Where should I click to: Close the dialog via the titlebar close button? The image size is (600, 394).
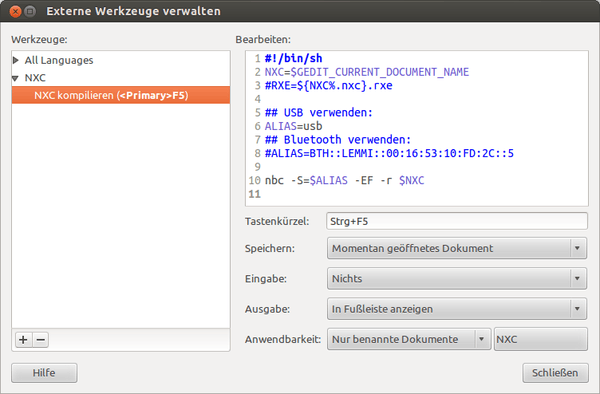15,11
